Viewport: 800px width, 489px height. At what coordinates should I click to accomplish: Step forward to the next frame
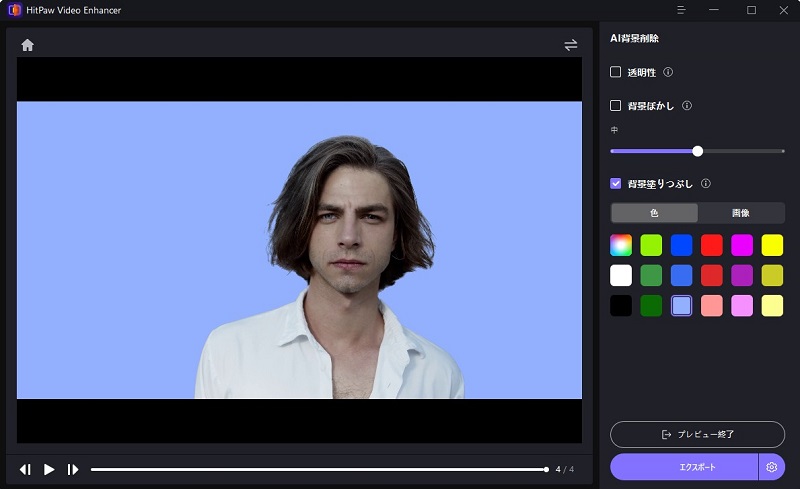coord(73,469)
